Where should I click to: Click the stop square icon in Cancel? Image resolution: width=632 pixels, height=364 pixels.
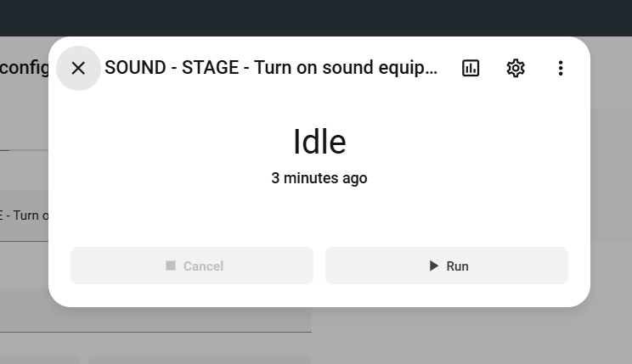tap(171, 266)
